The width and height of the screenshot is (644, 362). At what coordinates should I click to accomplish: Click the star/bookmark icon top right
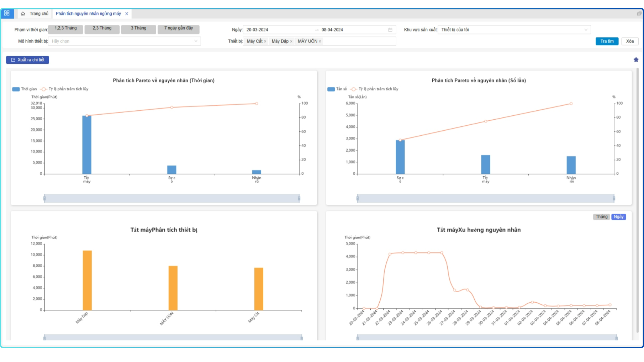[x=636, y=59]
